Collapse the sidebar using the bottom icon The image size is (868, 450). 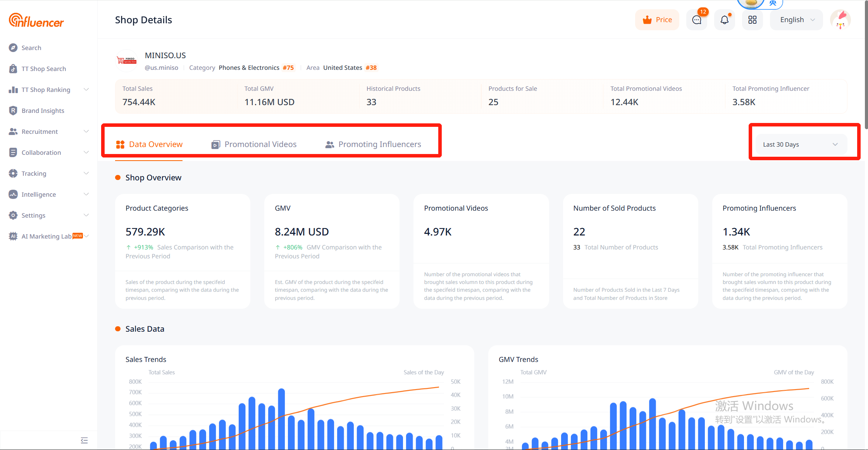click(x=84, y=440)
